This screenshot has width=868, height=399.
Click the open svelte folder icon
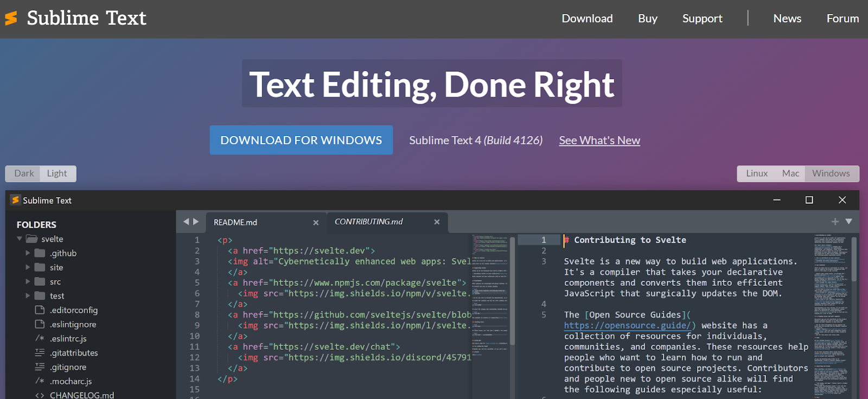31,239
